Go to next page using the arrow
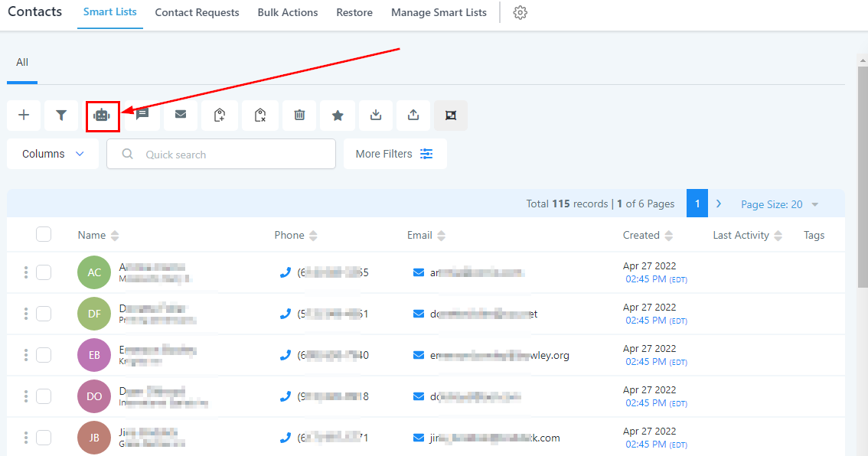This screenshot has height=456, width=868. coord(719,204)
